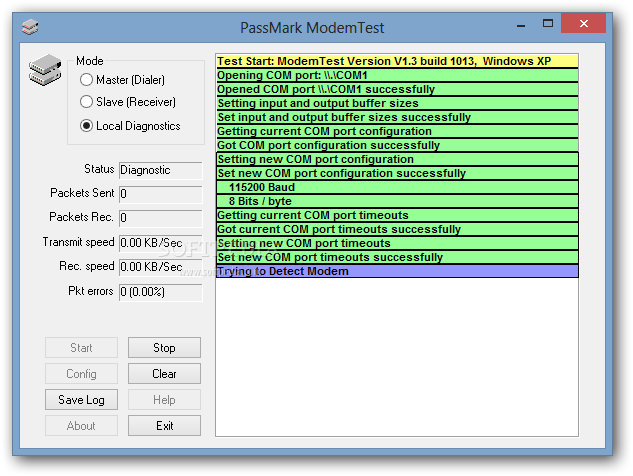Screen dimensions: 633x476
Task: Exit the ModemTest application
Action: 164,426
